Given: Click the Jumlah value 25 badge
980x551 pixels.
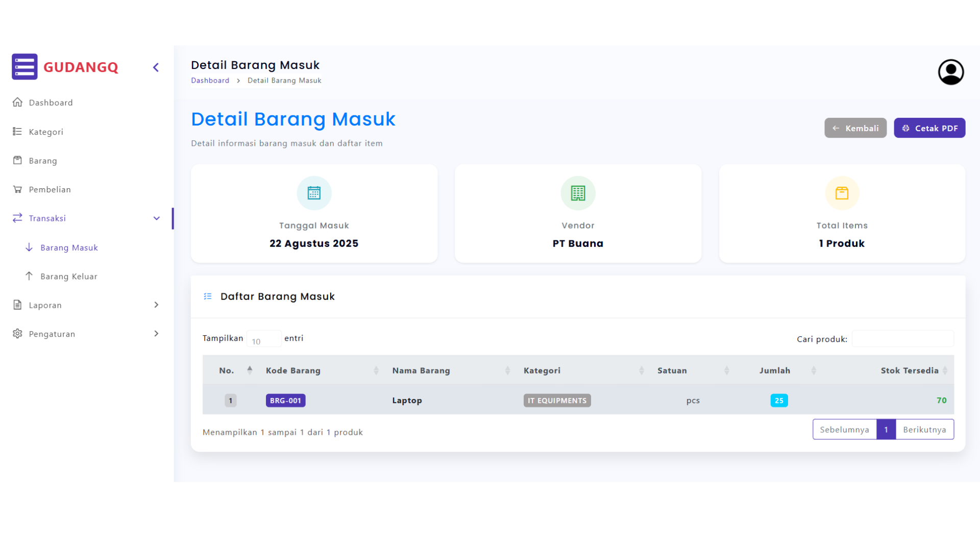Looking at the screenshot, I should click(x=779, y=400).
